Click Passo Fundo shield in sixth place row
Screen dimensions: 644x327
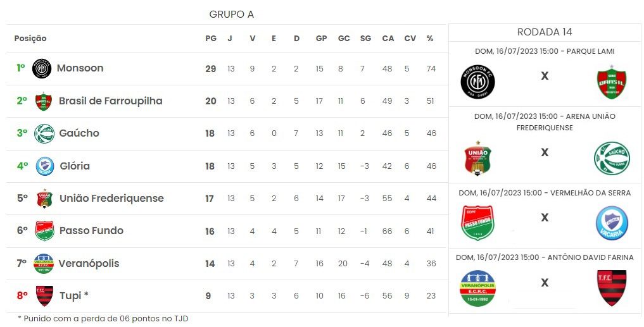point(44,231)
